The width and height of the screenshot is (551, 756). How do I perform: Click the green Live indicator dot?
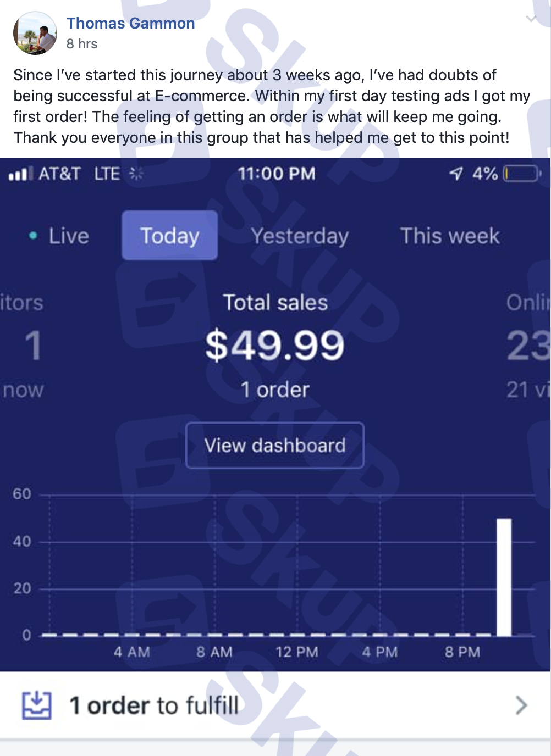33,236
